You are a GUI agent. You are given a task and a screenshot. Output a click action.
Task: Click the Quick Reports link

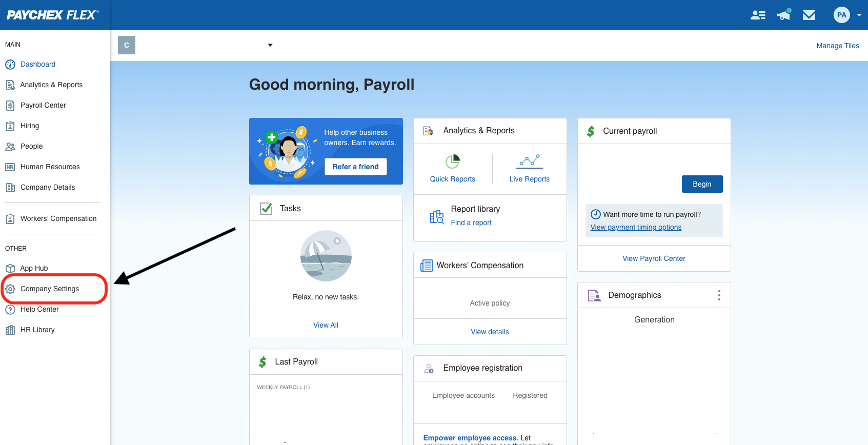pos(452,179)
